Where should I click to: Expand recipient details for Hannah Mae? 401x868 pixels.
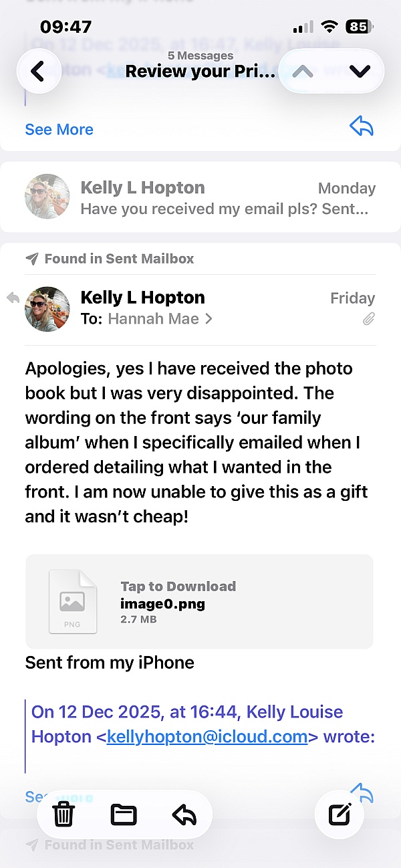tap(160, 319)
